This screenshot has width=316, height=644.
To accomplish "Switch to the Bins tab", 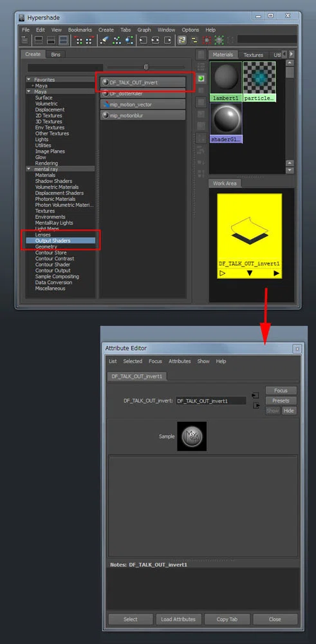I will [x=55, y=54].
